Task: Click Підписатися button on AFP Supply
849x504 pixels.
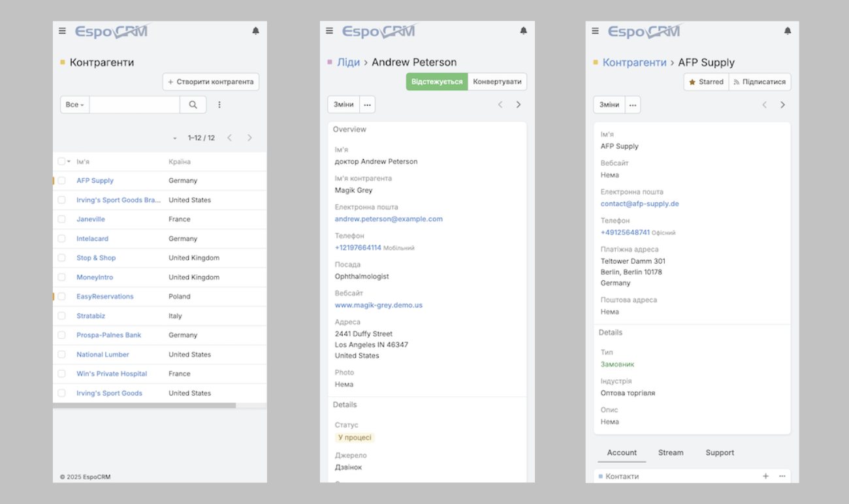Action: 760,82
